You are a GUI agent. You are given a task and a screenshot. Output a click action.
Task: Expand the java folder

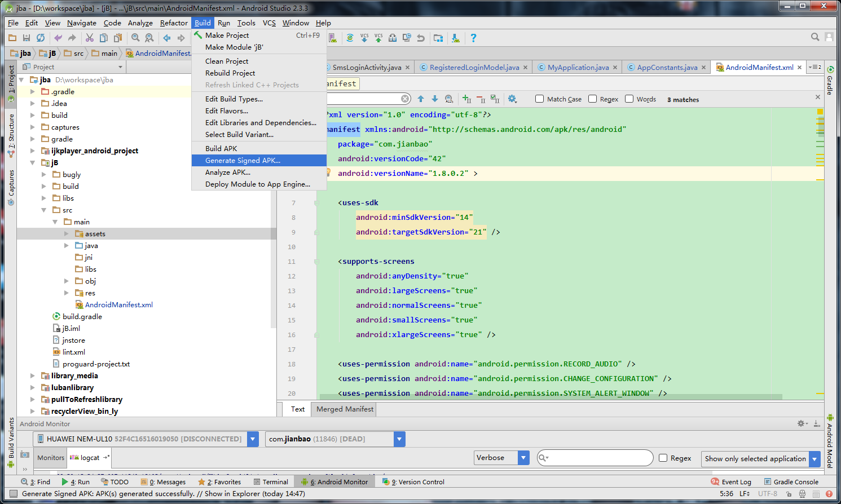[66, 245]
